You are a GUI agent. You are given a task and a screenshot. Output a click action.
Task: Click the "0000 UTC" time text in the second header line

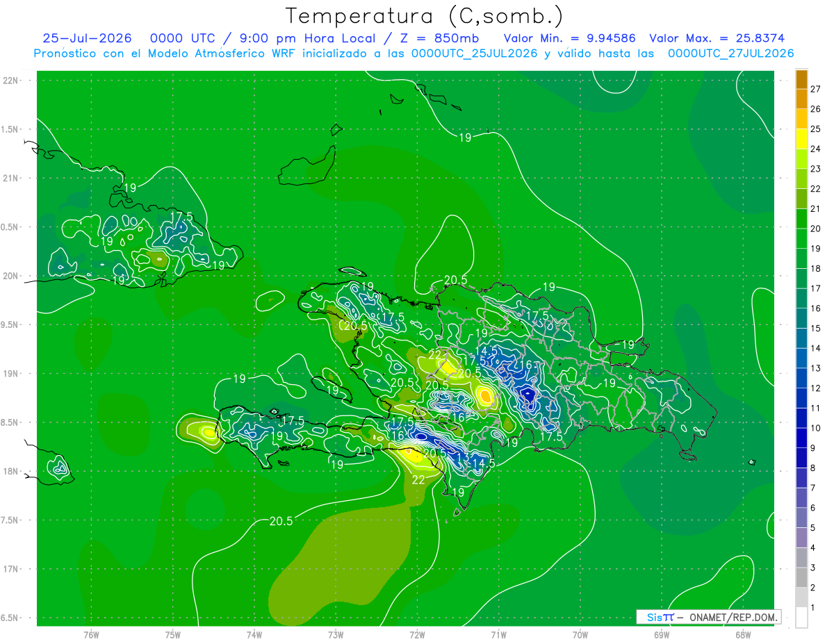[183, 38]
